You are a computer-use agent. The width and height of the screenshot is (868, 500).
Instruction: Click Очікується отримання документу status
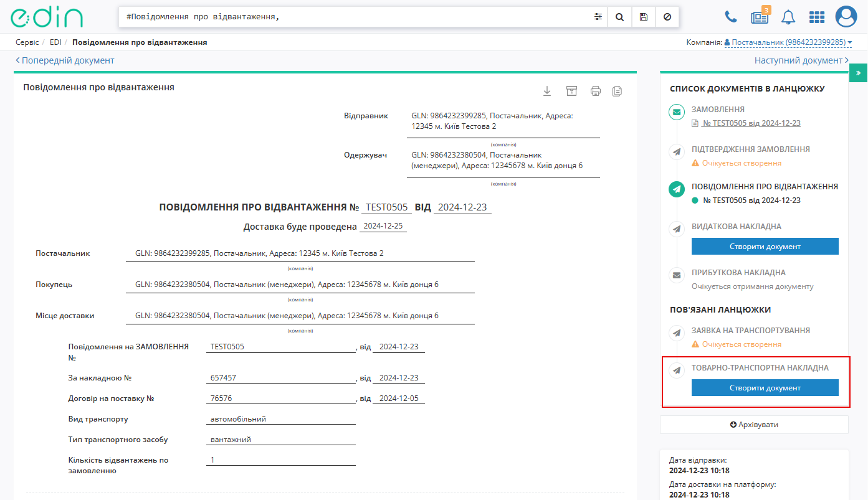pos(753,286)
